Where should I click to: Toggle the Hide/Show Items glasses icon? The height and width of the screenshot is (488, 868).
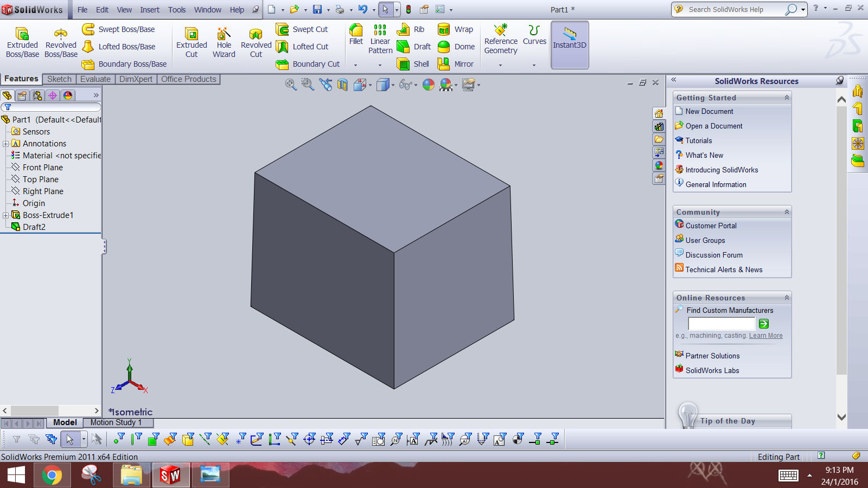[x=406, y=85]
